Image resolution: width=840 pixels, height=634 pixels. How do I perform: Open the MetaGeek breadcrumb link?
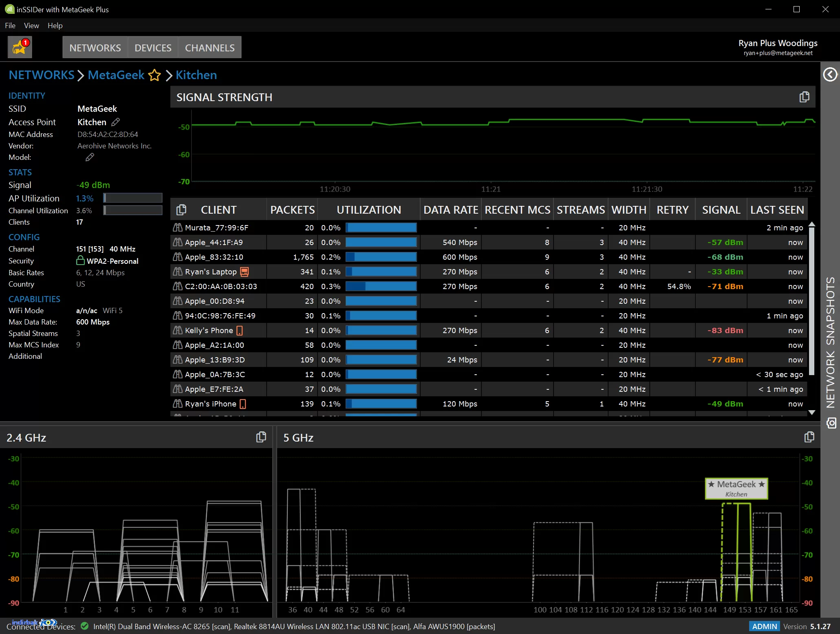pyautogui.click(x=116, y=75)
